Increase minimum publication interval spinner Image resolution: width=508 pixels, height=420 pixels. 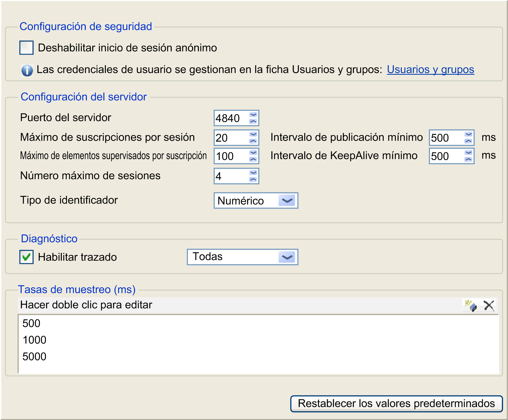tap(469, 141)
